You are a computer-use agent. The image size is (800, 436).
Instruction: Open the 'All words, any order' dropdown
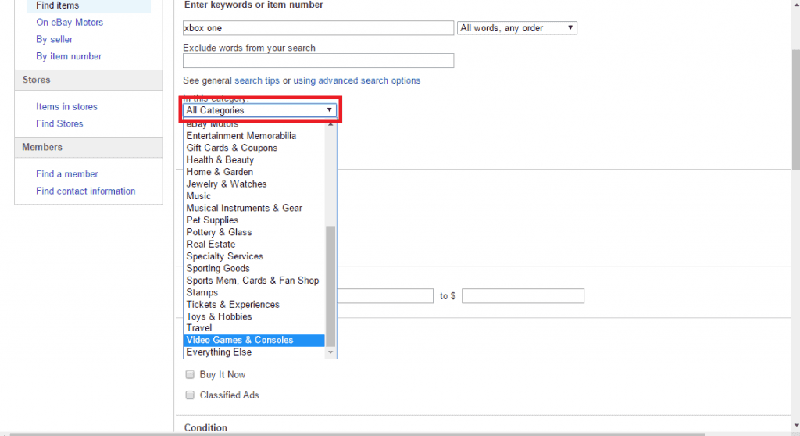(x=517, y=28)
